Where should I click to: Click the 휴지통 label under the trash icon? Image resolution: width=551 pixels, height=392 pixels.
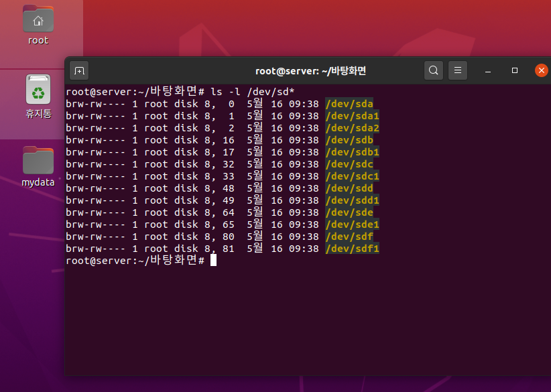38,113
